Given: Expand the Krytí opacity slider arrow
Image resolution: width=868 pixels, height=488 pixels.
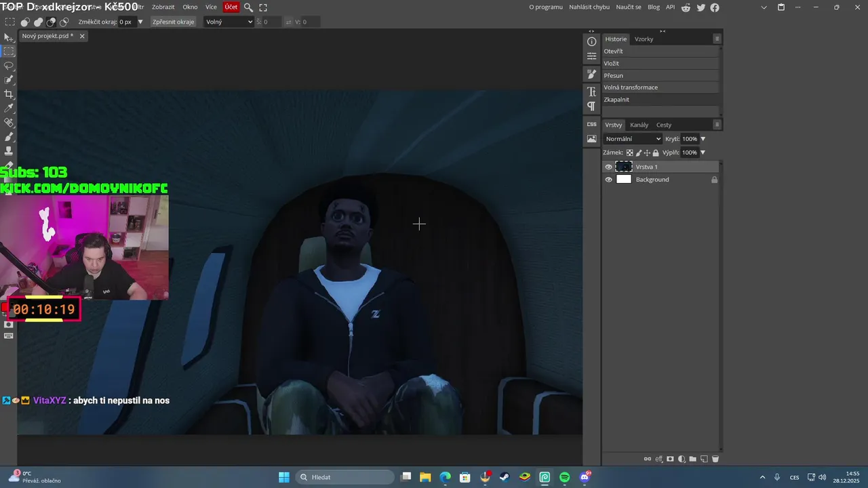Looking at the screenshot, I should [x=703, y=139].
